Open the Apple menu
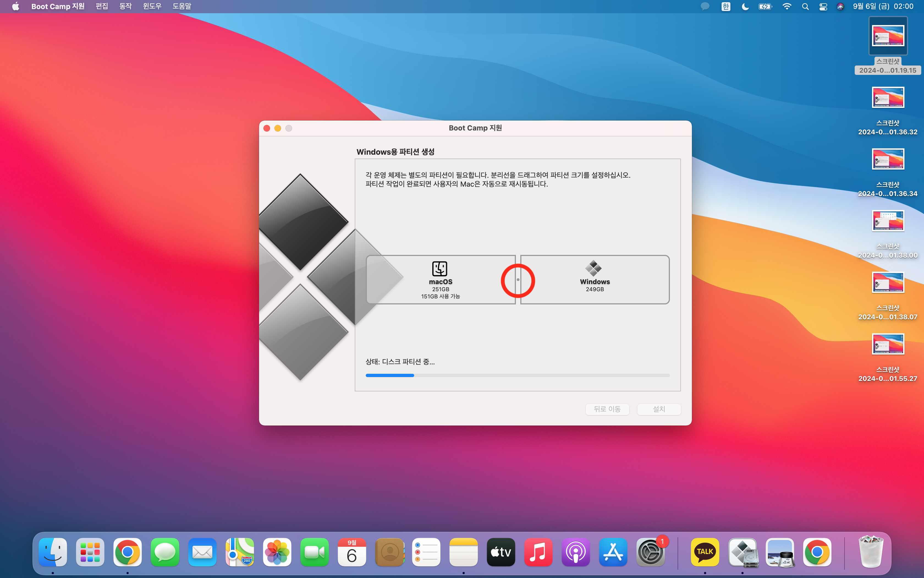This screenshot has width=924, height=578. [16, 7]
